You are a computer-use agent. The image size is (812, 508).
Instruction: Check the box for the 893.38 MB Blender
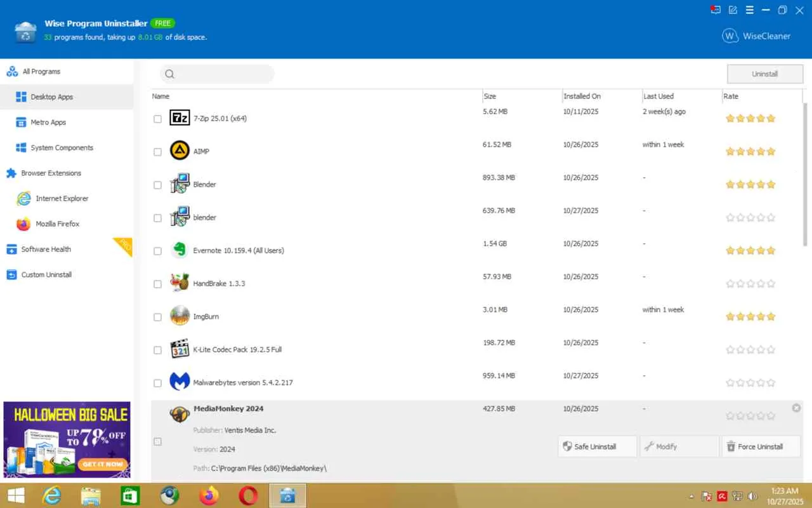(157, 185)
